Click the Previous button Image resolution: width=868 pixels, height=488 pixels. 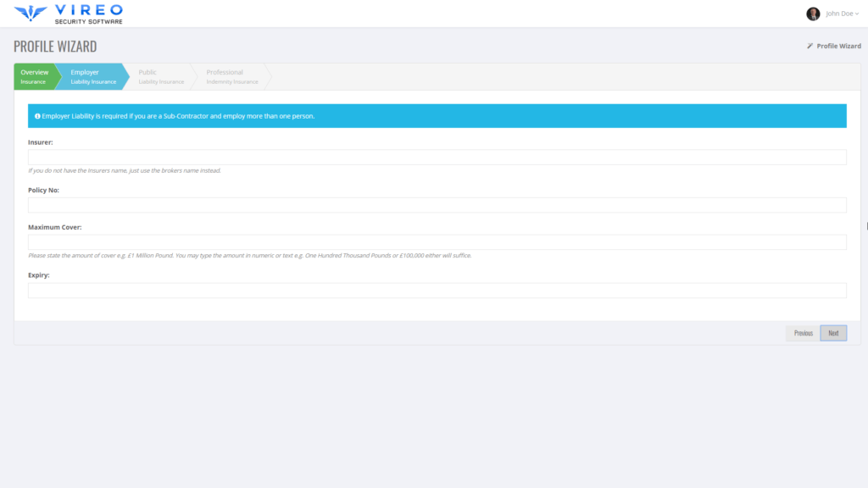802,333
